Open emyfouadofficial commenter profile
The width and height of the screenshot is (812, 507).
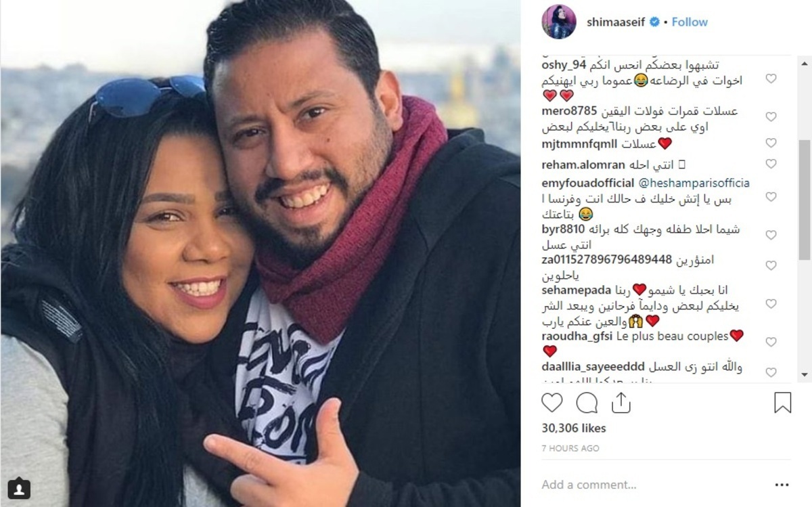click(x=588, y=183)
